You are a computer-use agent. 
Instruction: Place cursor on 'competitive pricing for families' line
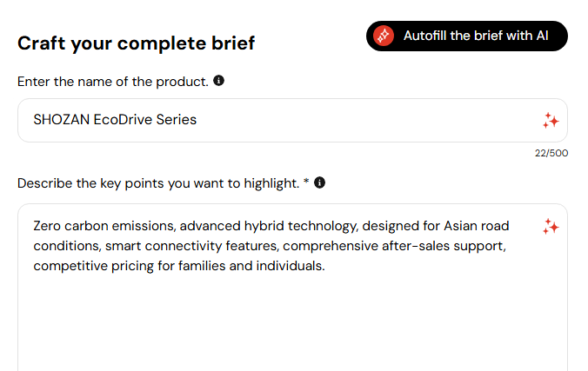coord(130,266)
